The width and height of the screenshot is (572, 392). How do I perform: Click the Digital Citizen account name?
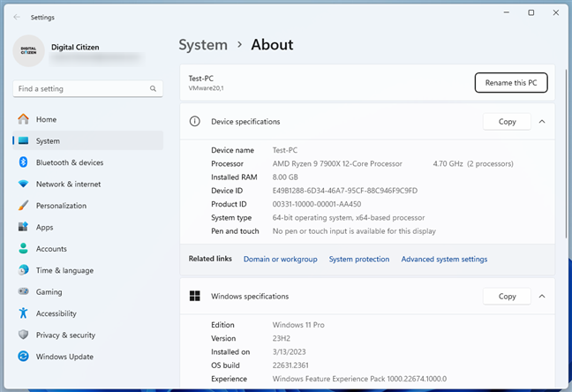(x=75, y=47)
